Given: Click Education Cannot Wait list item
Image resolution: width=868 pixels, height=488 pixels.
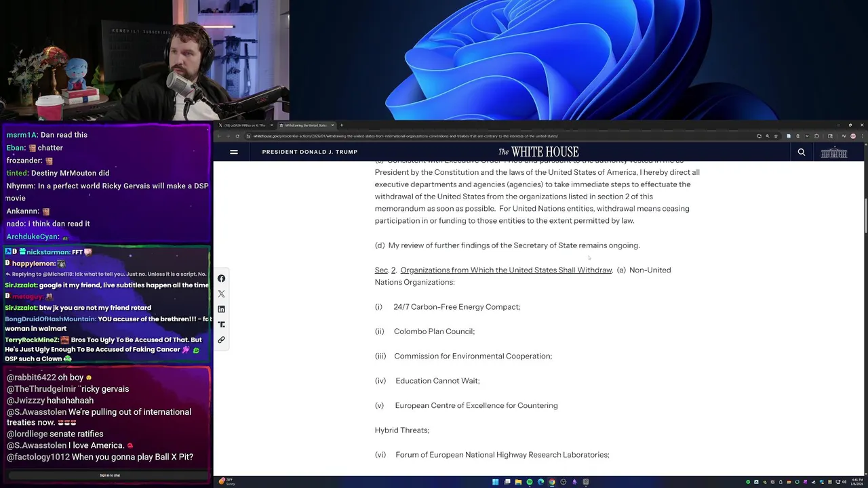Looking at the screenshot, I should [437, 381].
